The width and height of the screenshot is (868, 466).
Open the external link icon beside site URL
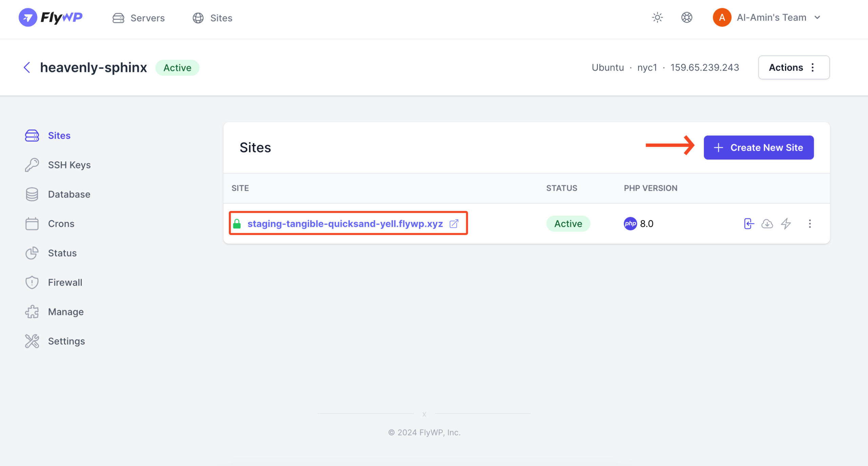point(454,224)
